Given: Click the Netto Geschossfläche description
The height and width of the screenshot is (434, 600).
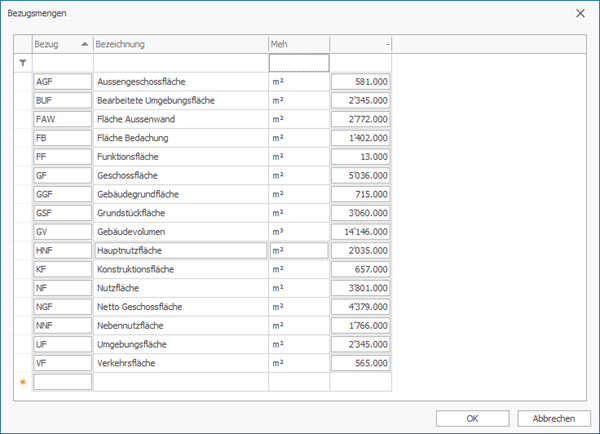Looking at the screenshot, I should pos(180,306).
